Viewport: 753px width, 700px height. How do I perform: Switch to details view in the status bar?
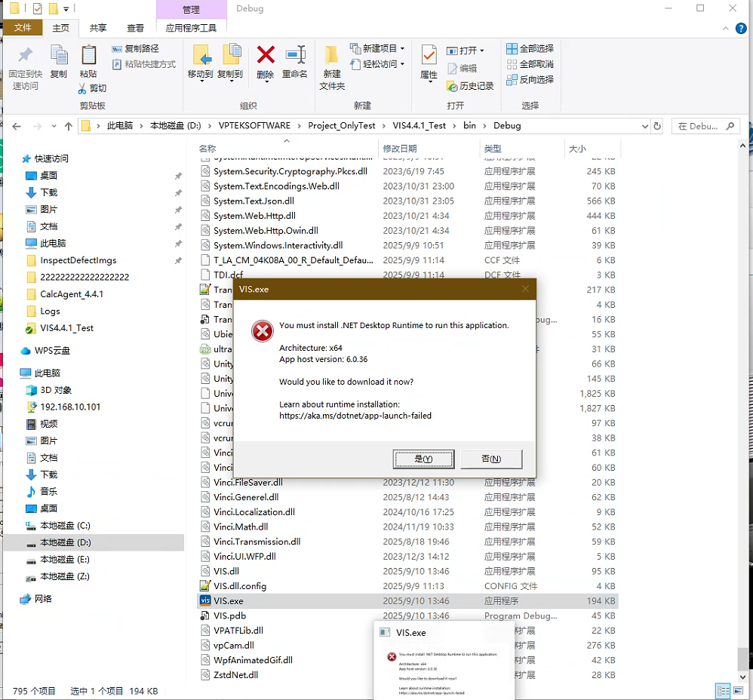tap(722, 691)
